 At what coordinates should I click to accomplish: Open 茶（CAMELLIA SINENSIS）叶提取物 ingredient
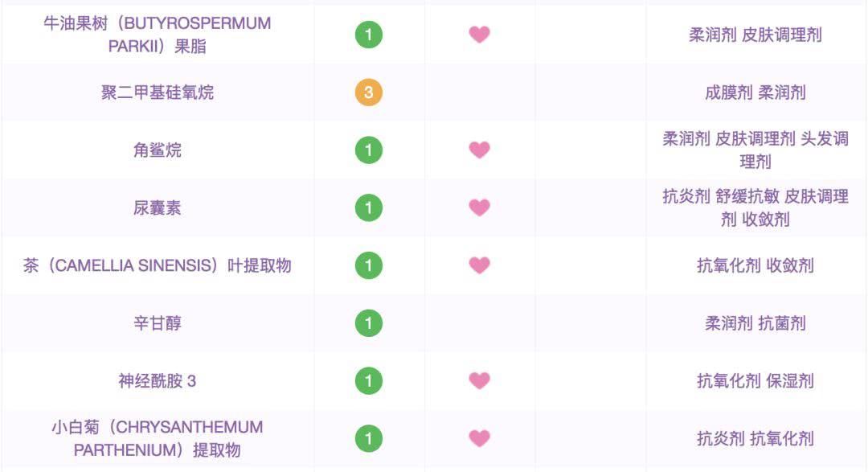(158, 265)
